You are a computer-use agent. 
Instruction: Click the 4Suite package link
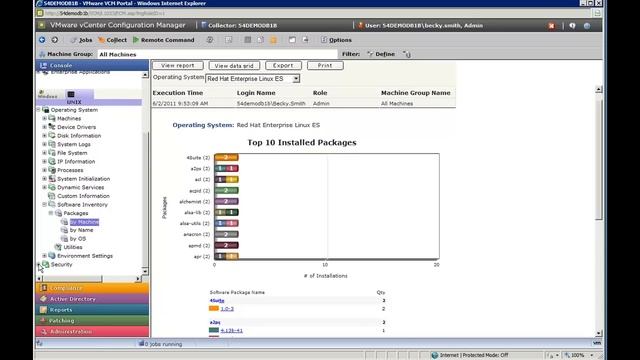pyautogui.click(x=217, y=300)
